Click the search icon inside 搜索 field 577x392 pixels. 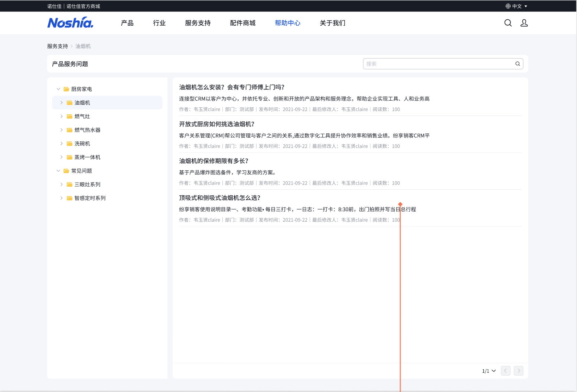pyautogui.click(x=518, y=64)
